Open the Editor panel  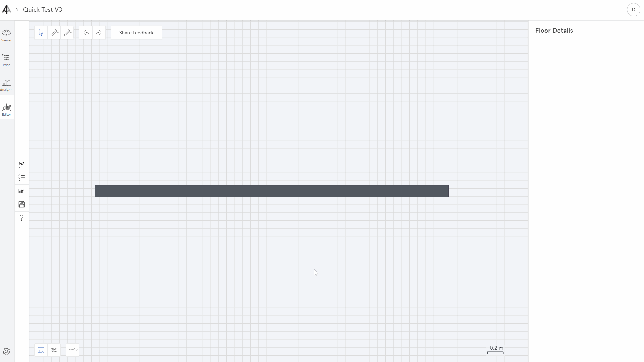[x=7, y=110]
